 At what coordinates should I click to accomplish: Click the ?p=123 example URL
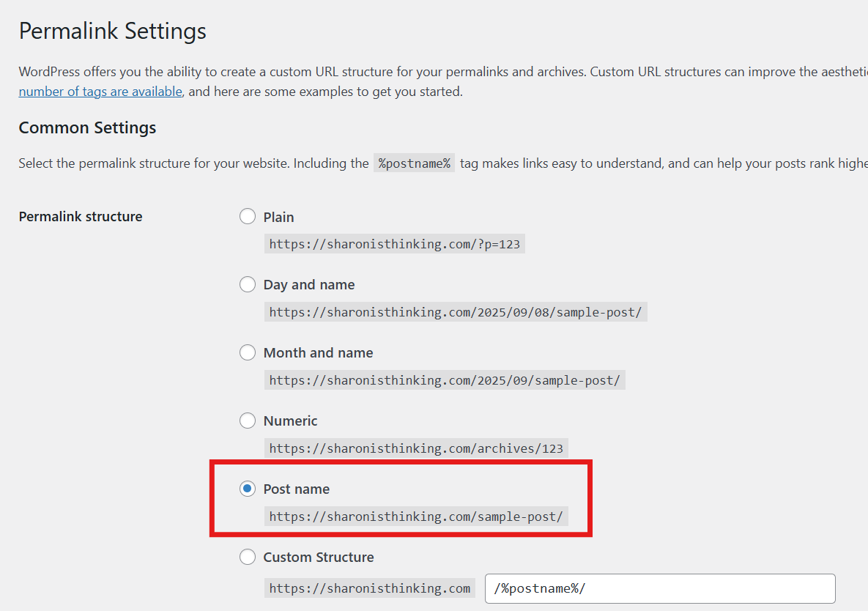coord(394,244)
